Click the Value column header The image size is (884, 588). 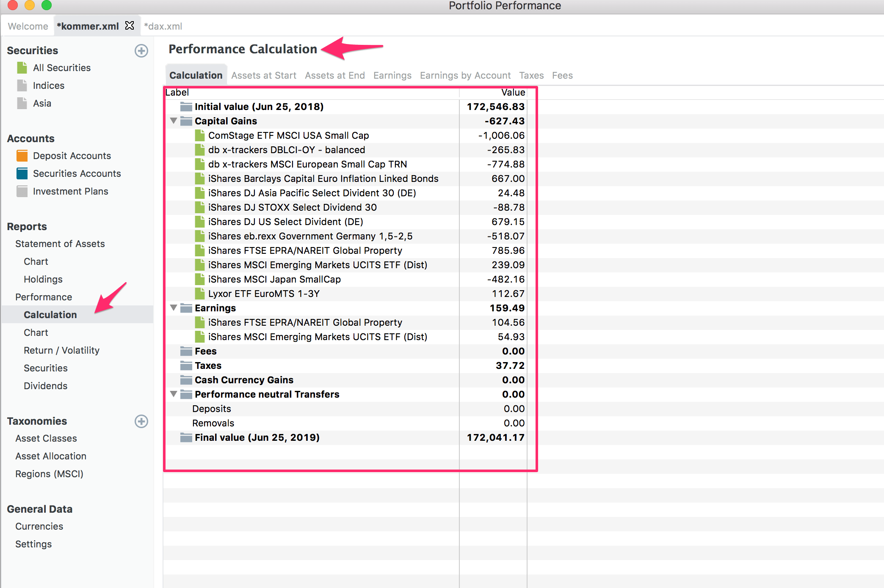coord(513,92)
